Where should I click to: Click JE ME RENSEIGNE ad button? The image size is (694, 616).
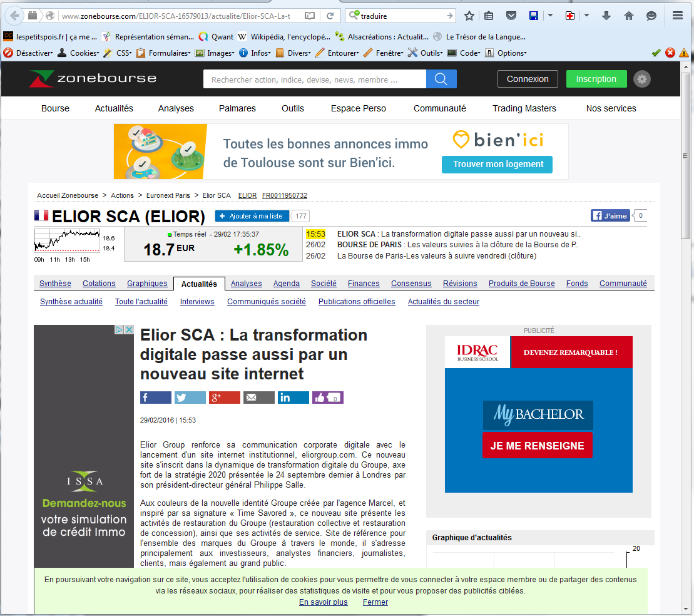(538, 446)
